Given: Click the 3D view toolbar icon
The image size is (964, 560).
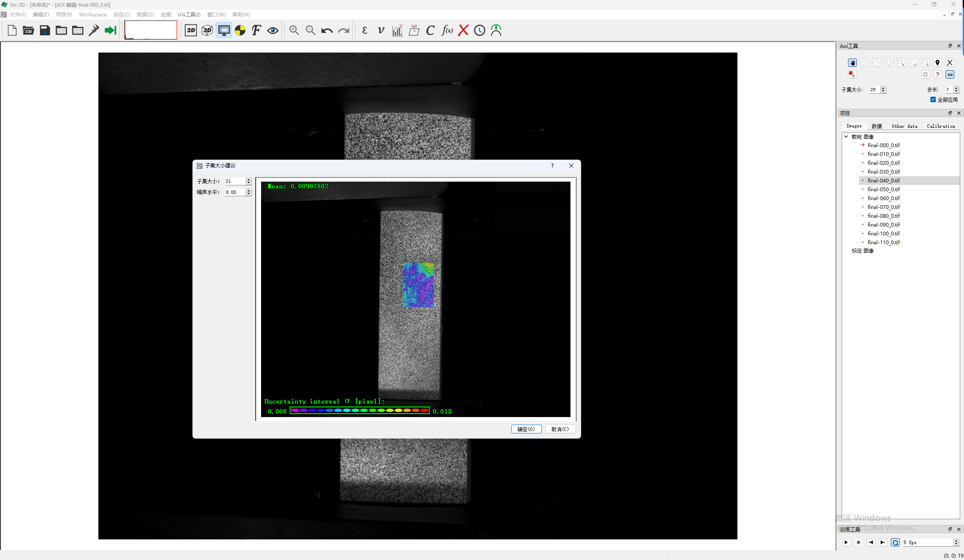Looking at the screenshot, I should click(x=207, y=30).
